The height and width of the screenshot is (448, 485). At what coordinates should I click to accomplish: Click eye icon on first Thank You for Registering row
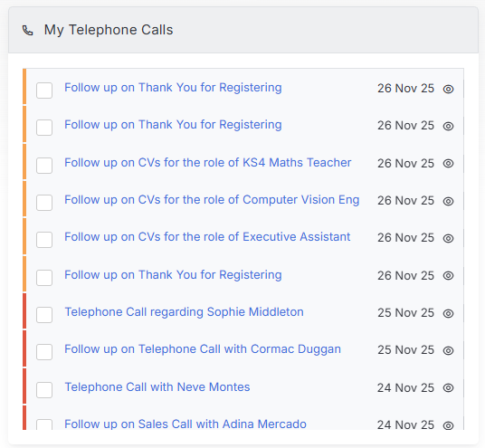pyautogui.click(x=448, y=89)
